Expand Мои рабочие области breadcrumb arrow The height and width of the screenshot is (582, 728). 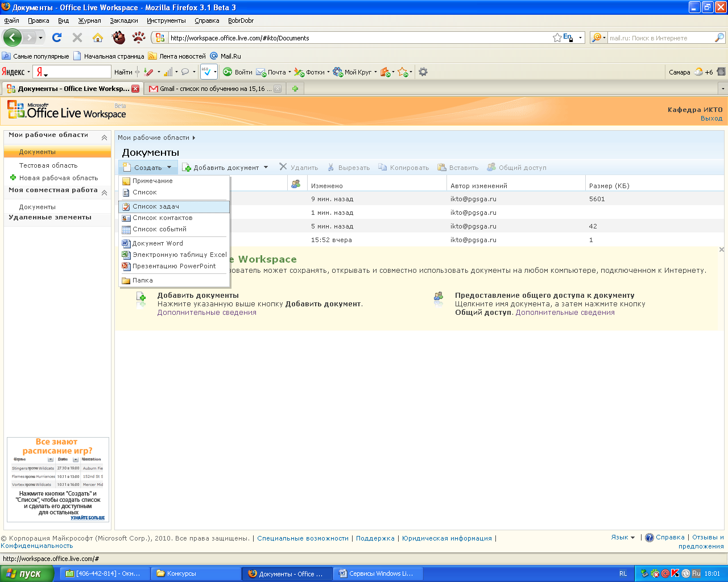click(194, 138)
